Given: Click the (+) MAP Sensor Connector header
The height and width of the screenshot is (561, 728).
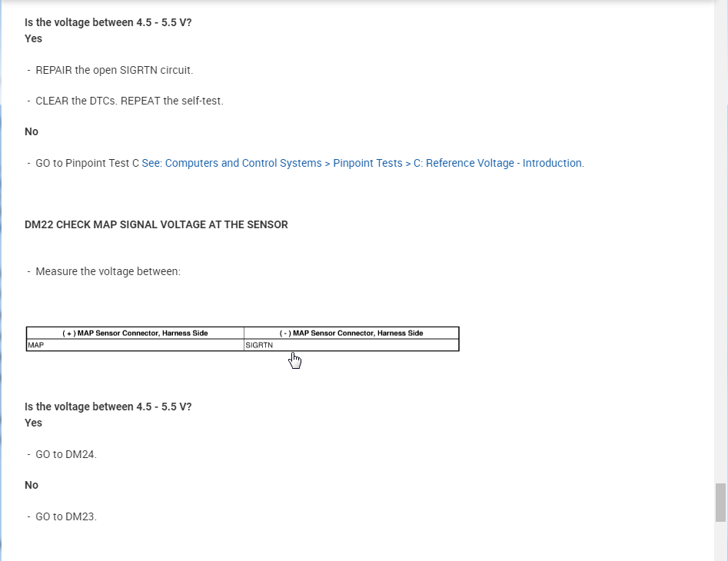Looking at the screenshot, I should coord(135,333).
